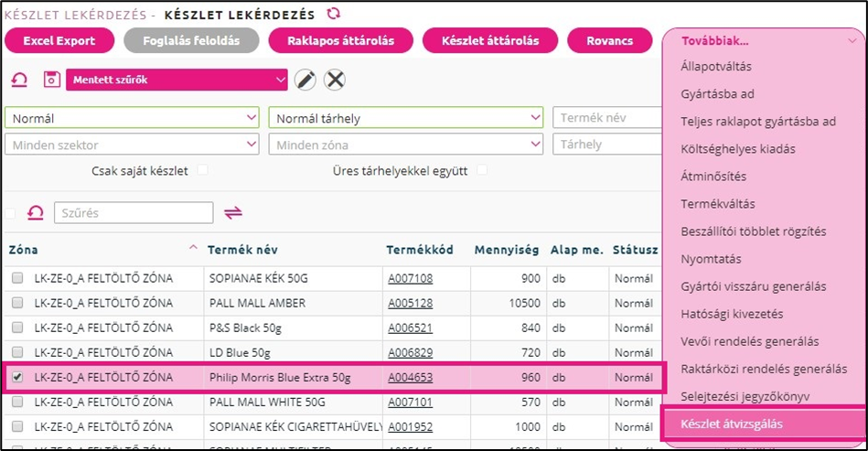Check the SOPIANAE KÉK 50G row checkbox
Viewport: 868px width, 451px height.
(x=17, y=278)
